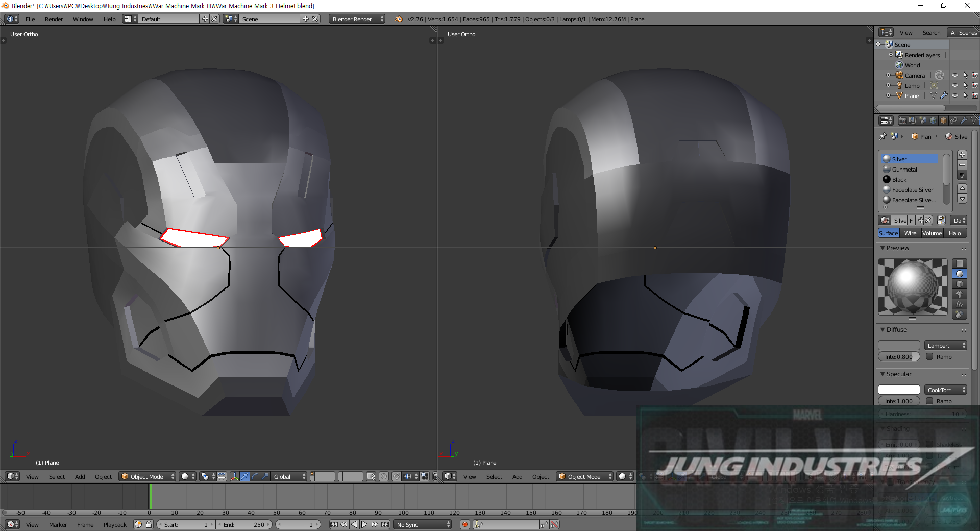
Task: Open the Lambert diffuse shader dropdown
Action: click(946, 345)
